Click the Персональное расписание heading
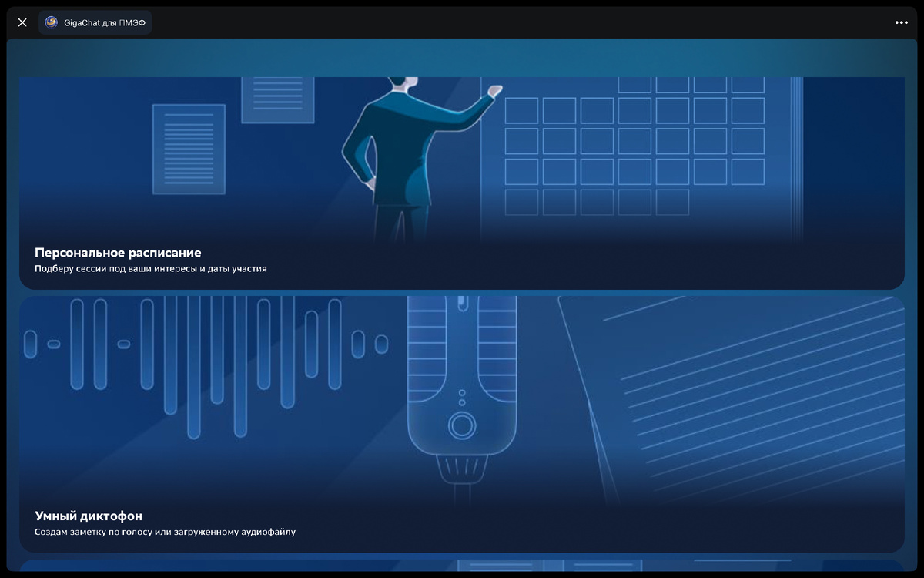This screenshot has height=578, width=924. (118, 253)
